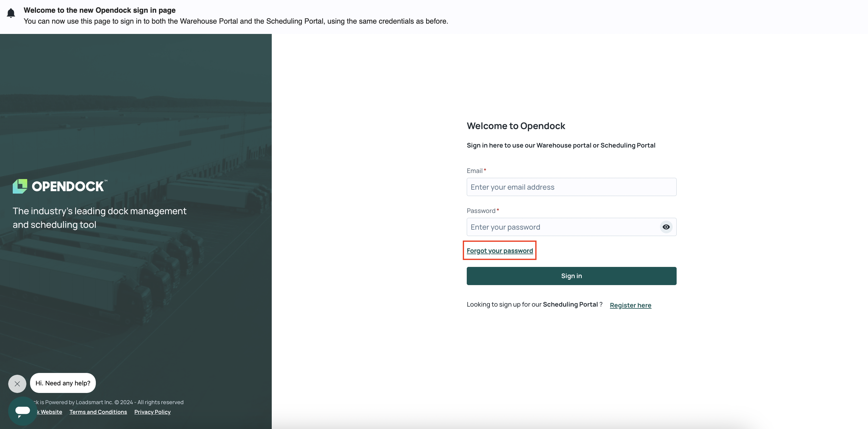Click the notification bell icon
Viewport: 868px width, 429px height.
pos(11,13)
